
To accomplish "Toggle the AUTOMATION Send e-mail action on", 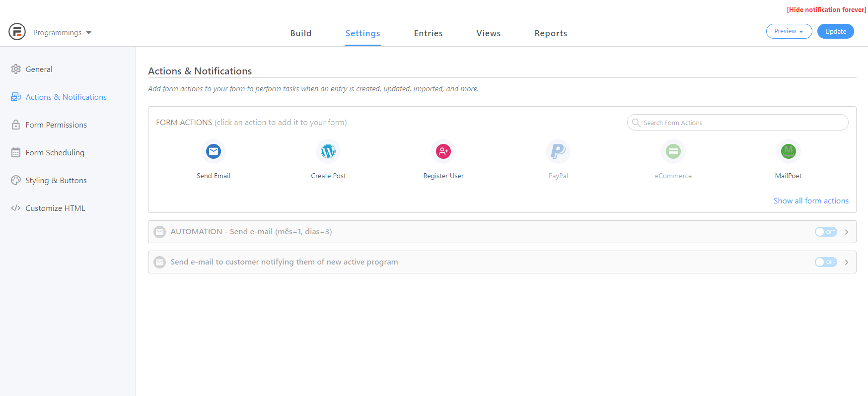I will 826,232.
